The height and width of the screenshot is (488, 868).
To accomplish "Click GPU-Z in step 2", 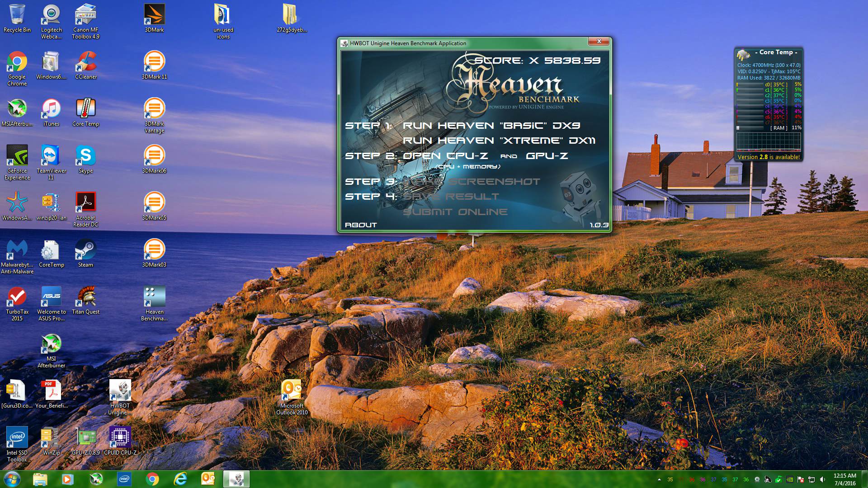I will coord(547,156).
